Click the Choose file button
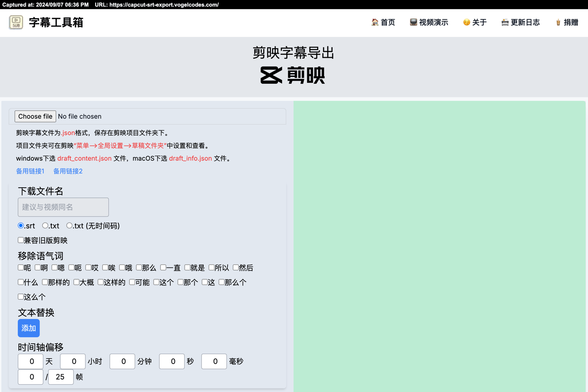 35,117
